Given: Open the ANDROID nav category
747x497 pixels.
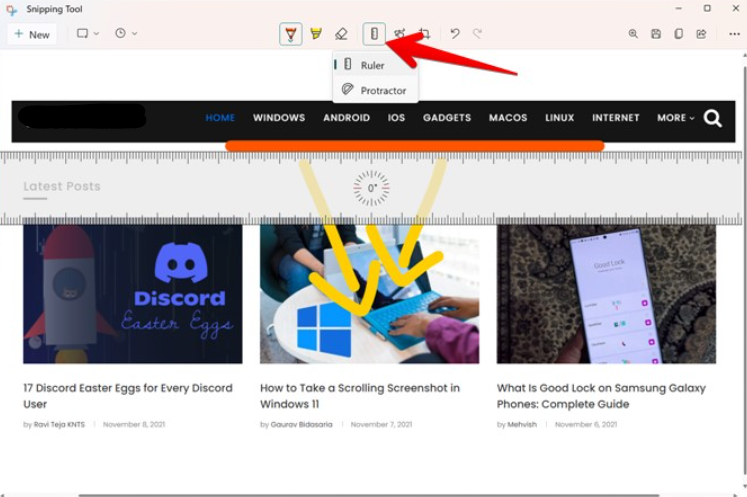Looking at the screenshot, I should [346, 118].
